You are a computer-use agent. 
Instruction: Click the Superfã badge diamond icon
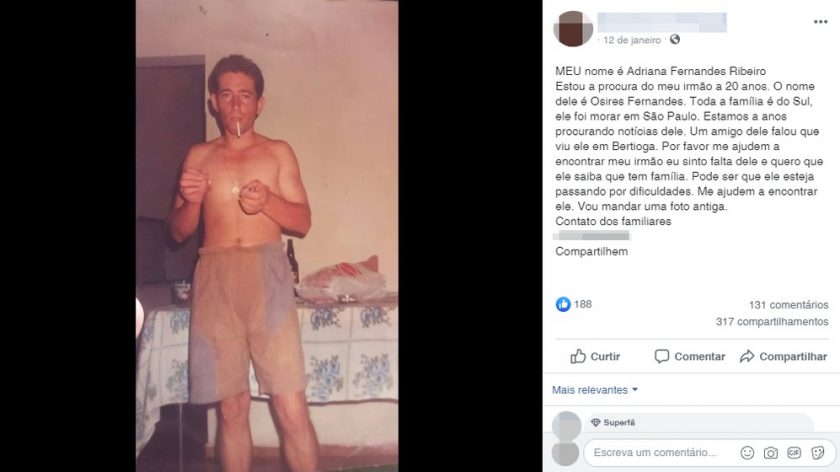pyautogui.click(x=595, y=423)
